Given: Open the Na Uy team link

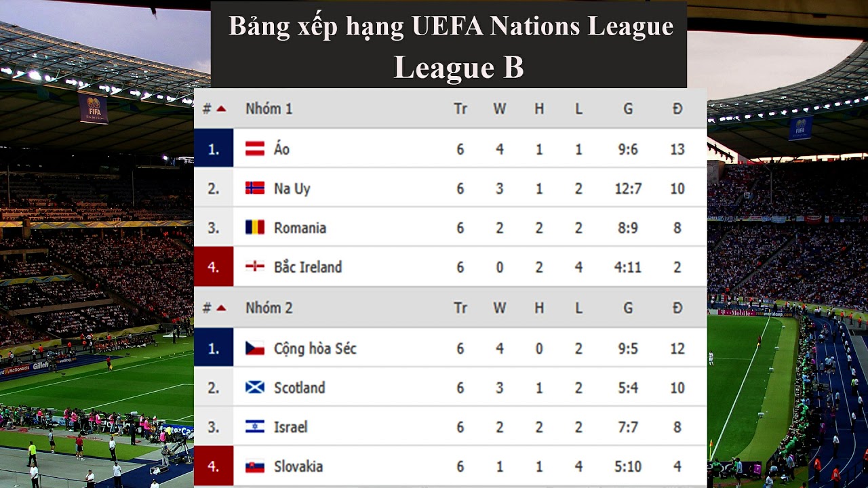Looking at the screenshot, I should (292, 188).
